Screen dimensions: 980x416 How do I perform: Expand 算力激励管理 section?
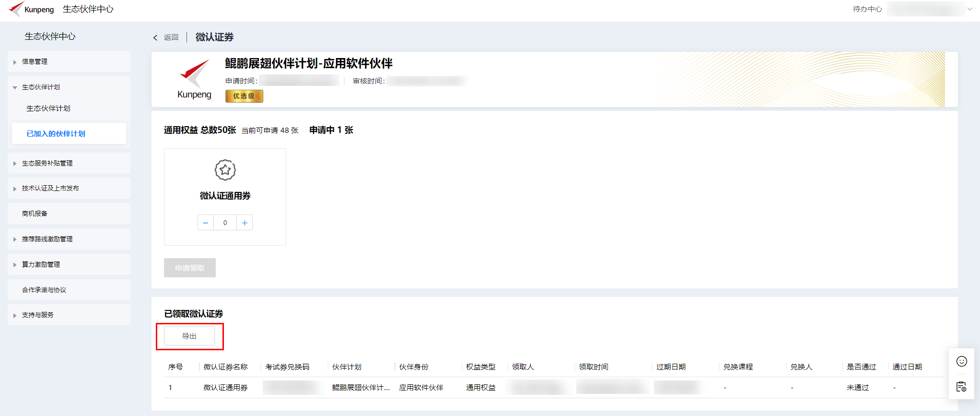pos(69,264)
